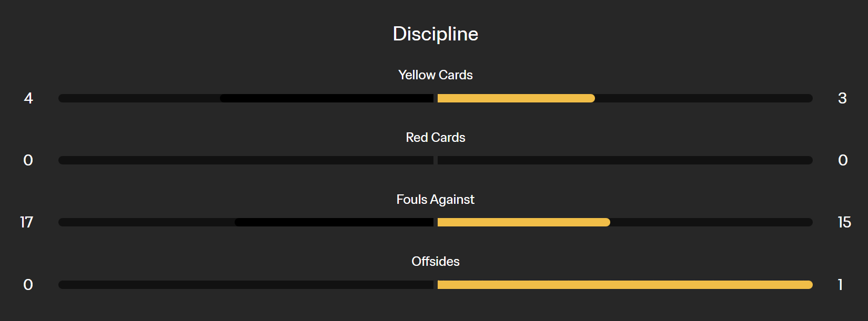Click the yellow filled Fouls Against bar
The width and height of the screenshot is (868, 321).
(x=523, y=222)
